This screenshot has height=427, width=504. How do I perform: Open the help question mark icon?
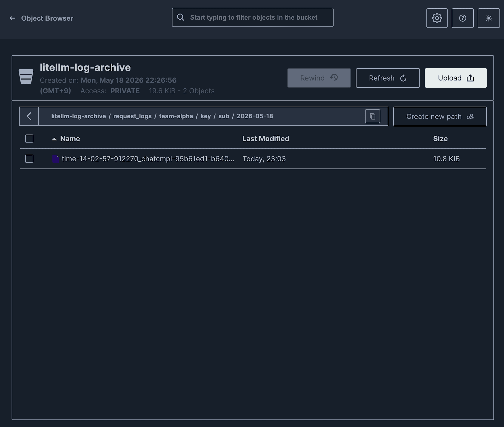(x=462, y=18)
